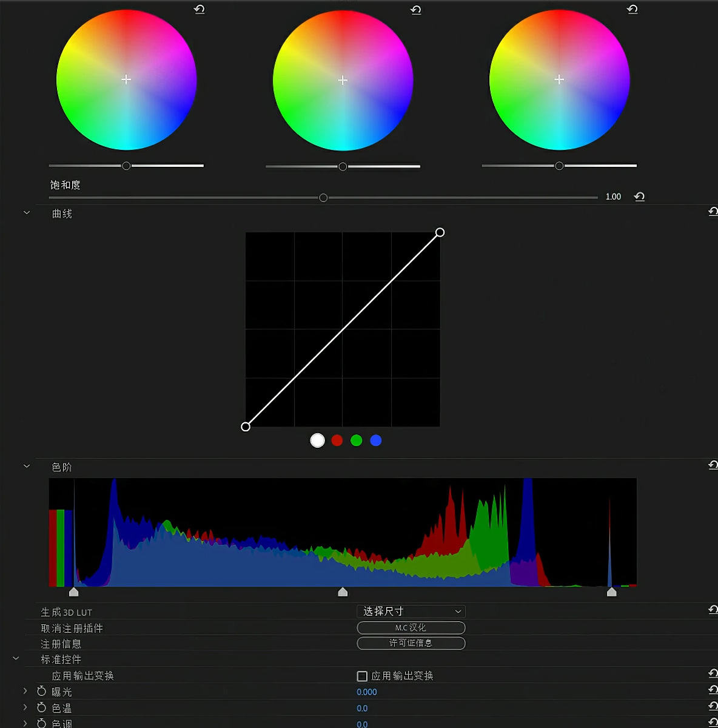Expand the 色温 temperature parameter

(x=25, y=707)
